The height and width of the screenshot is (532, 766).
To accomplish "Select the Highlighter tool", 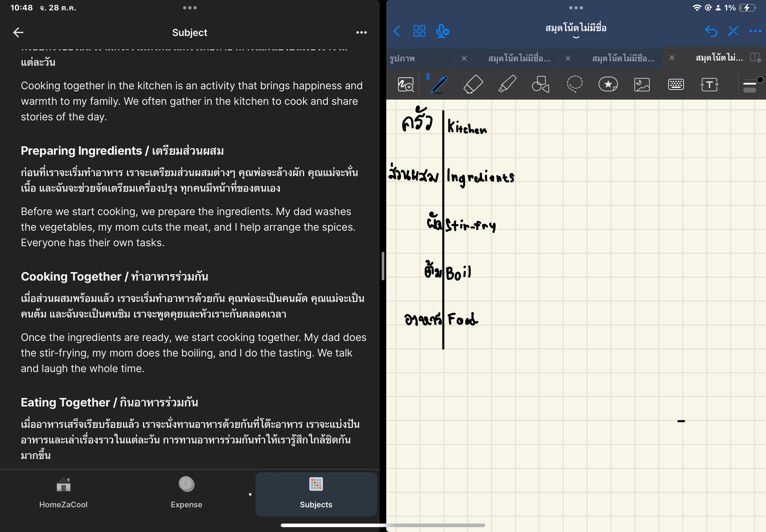I will [x=507, y=84].
